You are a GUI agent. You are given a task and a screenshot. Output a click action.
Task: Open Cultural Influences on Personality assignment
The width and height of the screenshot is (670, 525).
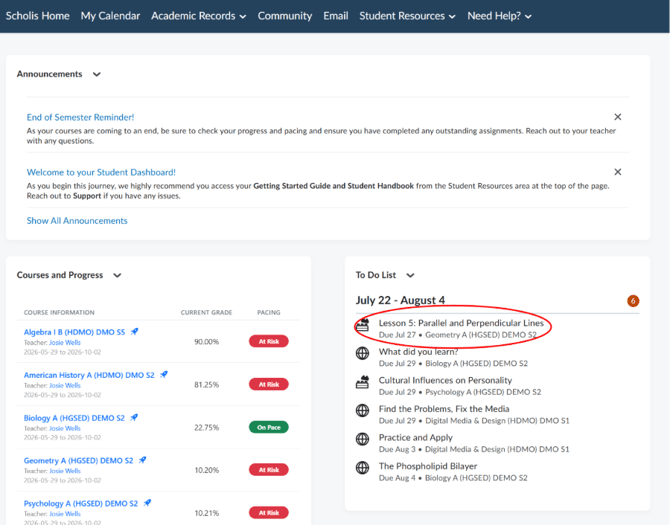click(x=445, y=380)
